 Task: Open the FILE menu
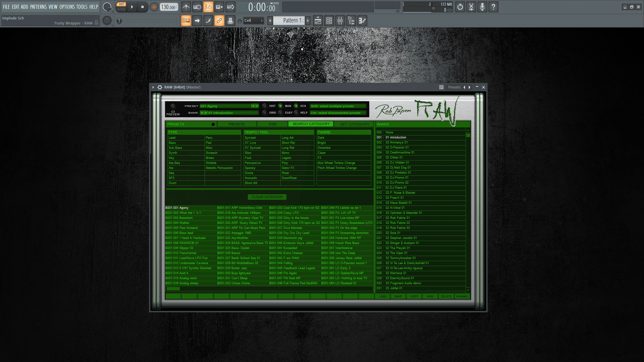tap(6, 7)
